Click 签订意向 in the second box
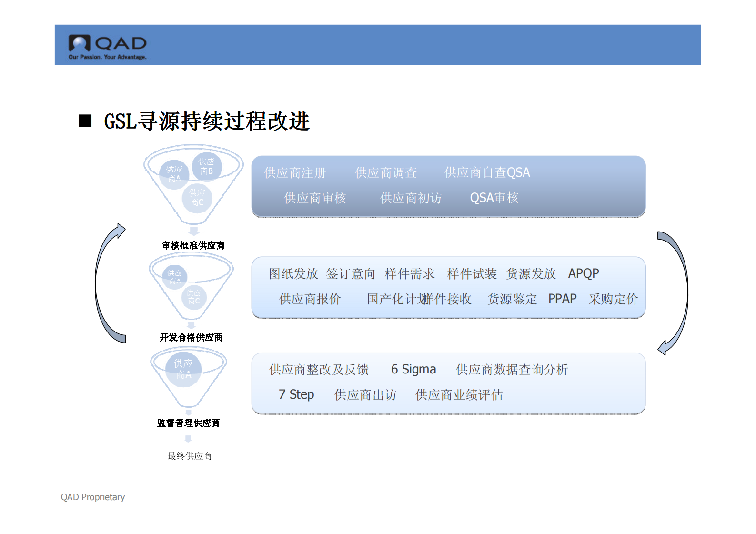This screenshot has width=756, height=534. [x=351, y=273]
